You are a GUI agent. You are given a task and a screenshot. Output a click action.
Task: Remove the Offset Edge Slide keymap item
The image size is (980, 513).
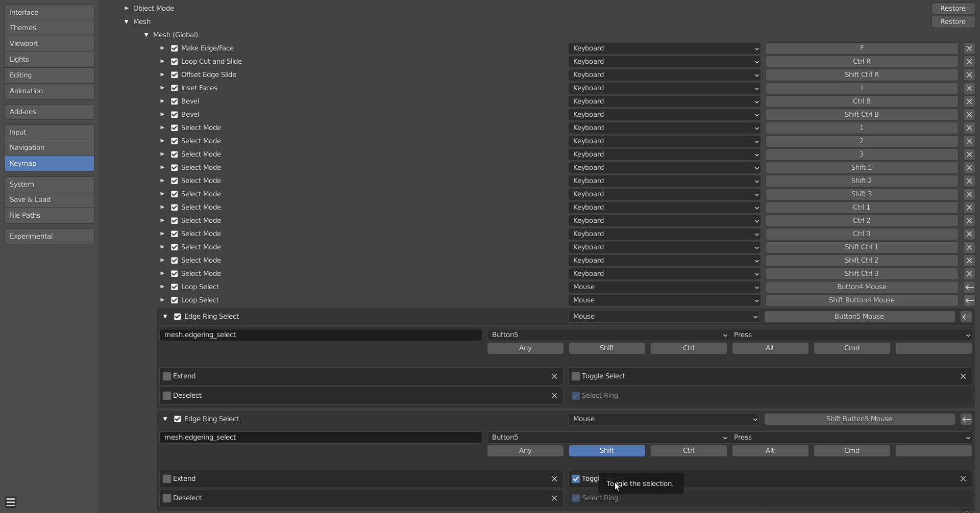click(969, 75)
